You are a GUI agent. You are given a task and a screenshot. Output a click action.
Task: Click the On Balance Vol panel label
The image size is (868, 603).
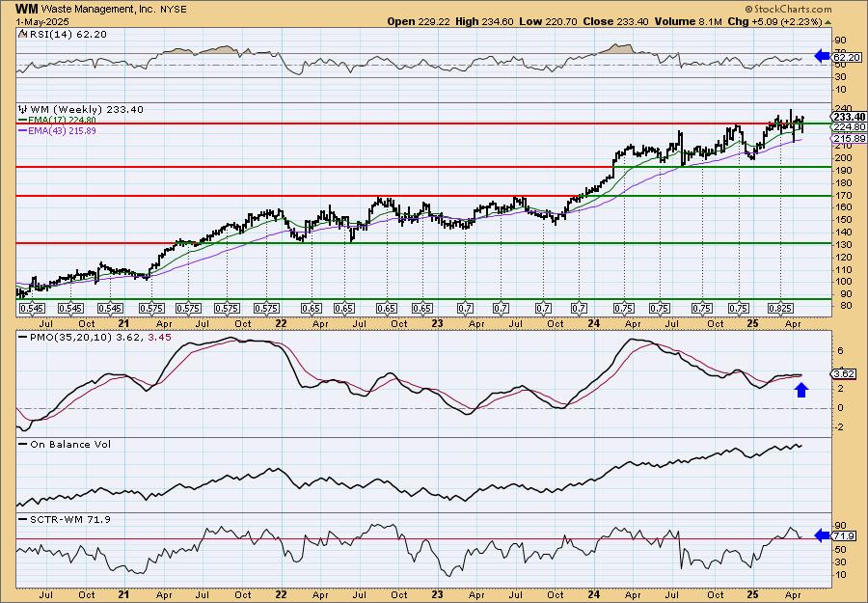[x=69, y=444]
